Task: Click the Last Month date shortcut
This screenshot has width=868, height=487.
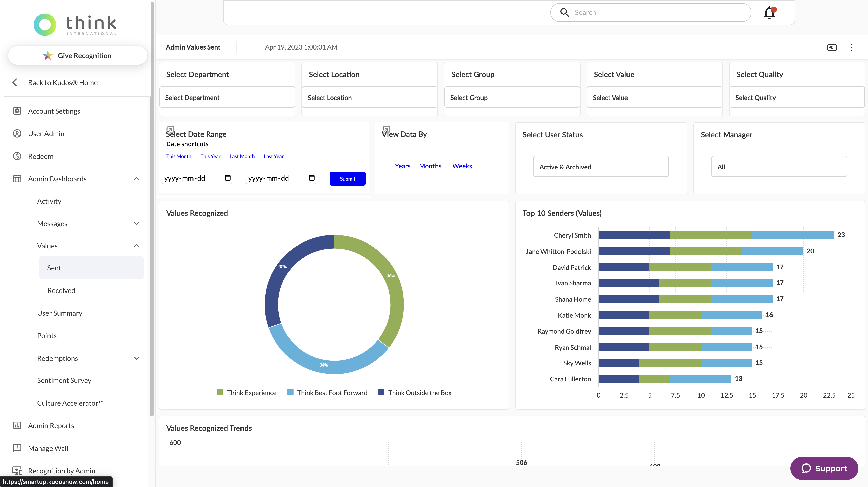Action: (242, 156)
